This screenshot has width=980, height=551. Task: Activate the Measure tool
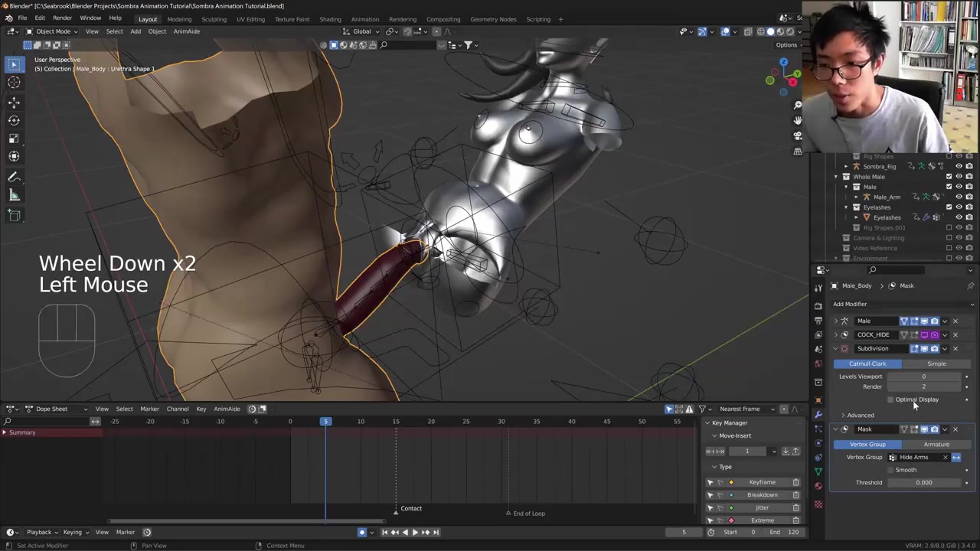14,196
